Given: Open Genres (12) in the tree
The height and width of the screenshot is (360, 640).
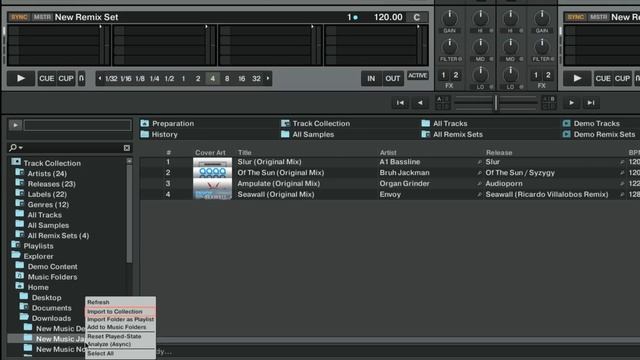Looking at the screenshot, I should [x=48, y=204].
